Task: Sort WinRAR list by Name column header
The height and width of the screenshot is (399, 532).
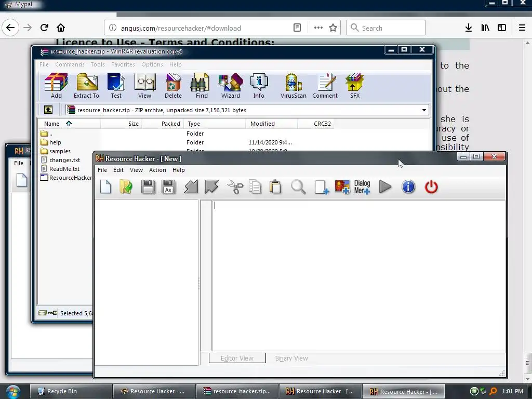Action: pyautogui.click(x=69, y=124)
